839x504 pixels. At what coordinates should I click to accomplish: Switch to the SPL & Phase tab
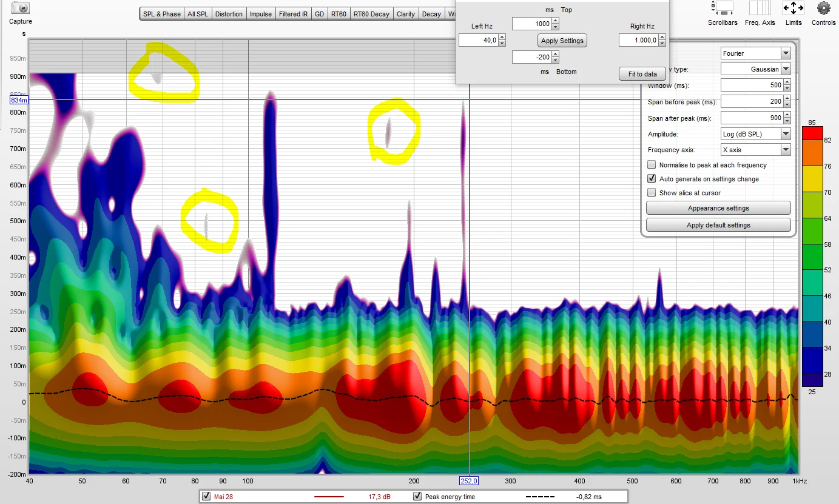(x=162, y=14)
